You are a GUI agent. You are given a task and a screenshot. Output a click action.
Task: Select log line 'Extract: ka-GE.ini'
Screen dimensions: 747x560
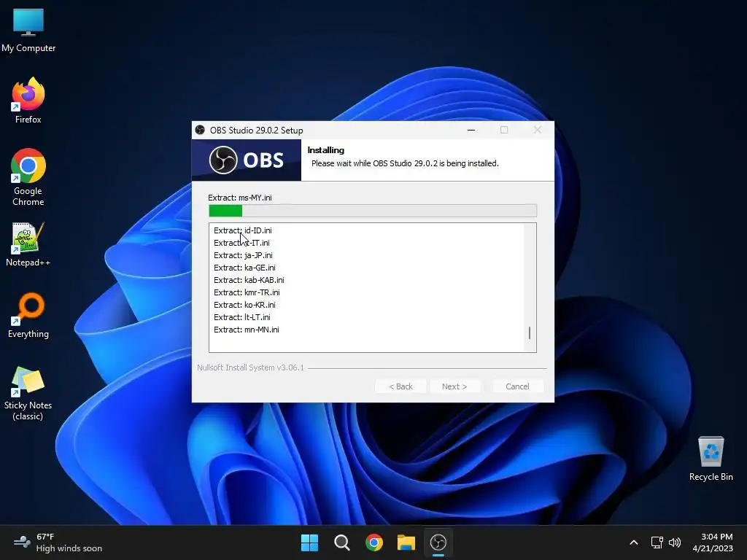[x=244, y=268]
